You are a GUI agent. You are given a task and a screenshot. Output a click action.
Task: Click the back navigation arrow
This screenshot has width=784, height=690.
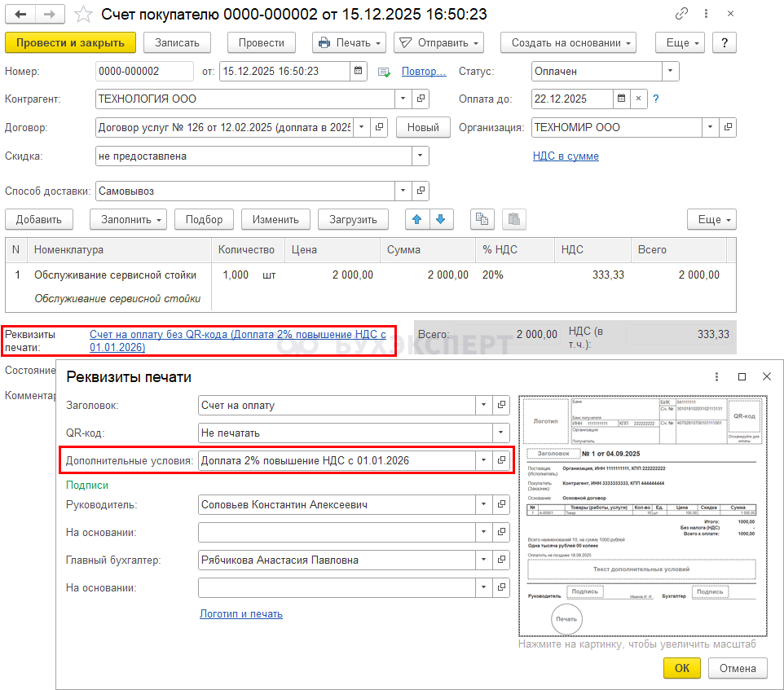coord(20,15)
